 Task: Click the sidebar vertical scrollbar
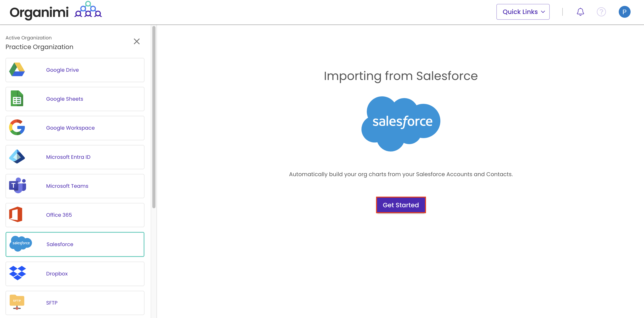pyautogui.click(x=154, y=117)
